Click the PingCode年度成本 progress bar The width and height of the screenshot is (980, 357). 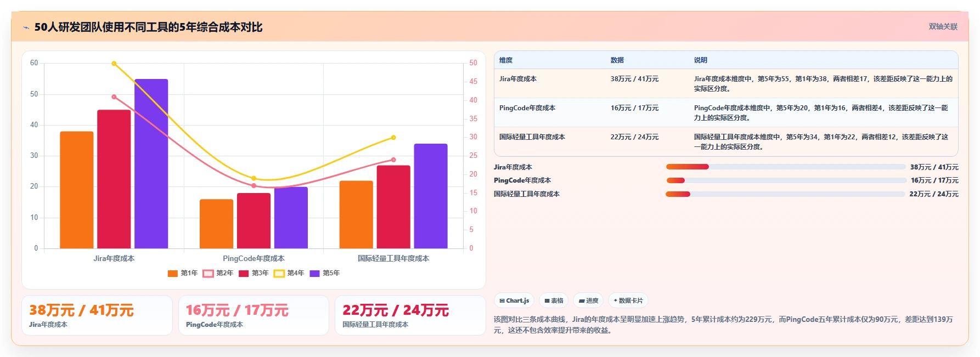[786, 180]
